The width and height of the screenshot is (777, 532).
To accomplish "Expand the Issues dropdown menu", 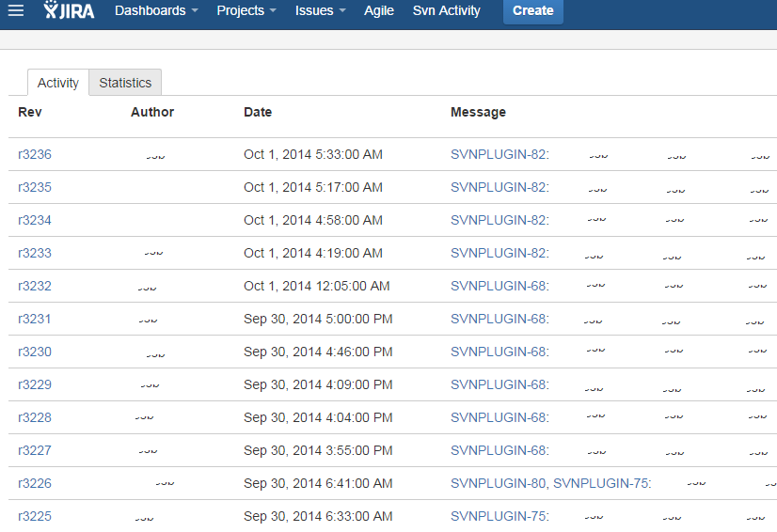I will pos(321,11).
